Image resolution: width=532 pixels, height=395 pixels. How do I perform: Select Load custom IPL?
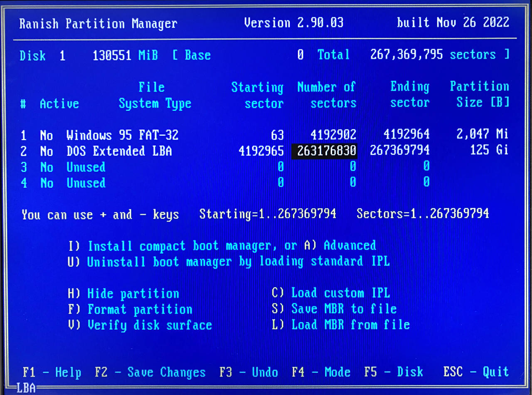point(331,293)
